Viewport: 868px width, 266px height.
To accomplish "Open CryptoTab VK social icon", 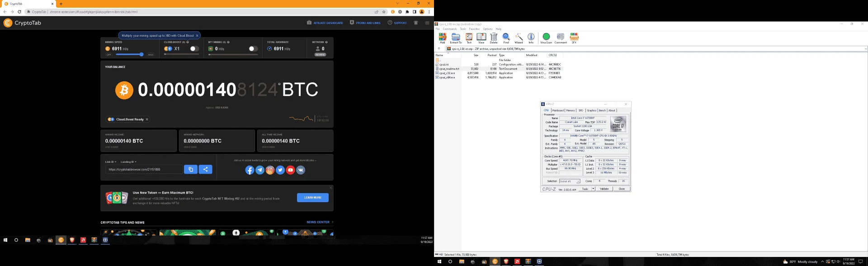I will 301,170.
